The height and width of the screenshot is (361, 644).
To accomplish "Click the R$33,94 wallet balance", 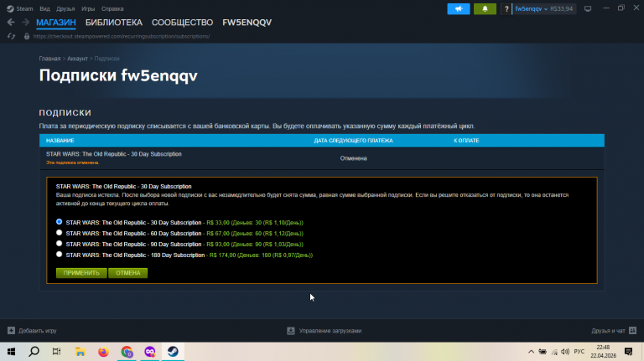I will [561, 8].
